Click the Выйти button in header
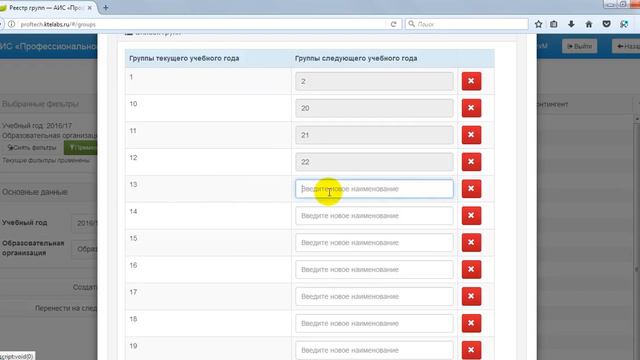This screenshot has width=640, height=360. 580,46
